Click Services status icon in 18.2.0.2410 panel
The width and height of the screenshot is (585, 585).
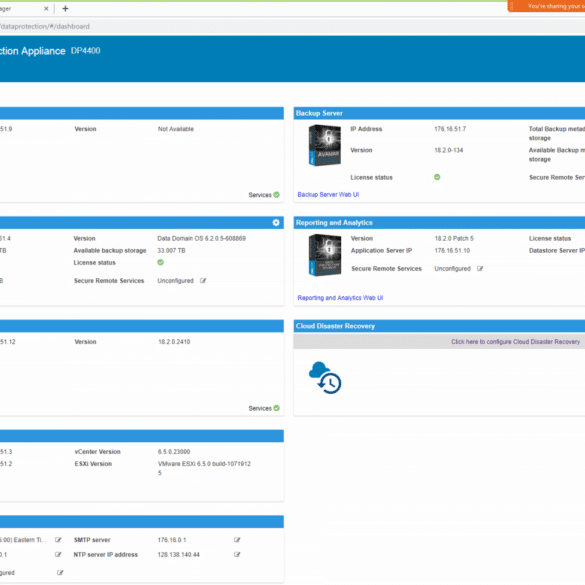(276, 408)
